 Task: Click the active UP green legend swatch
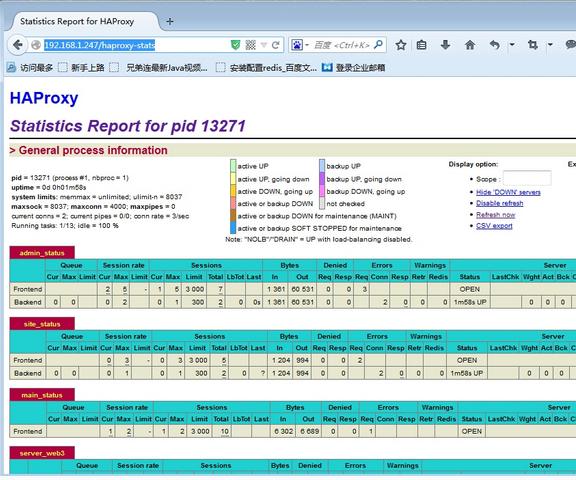pos(233,166)
